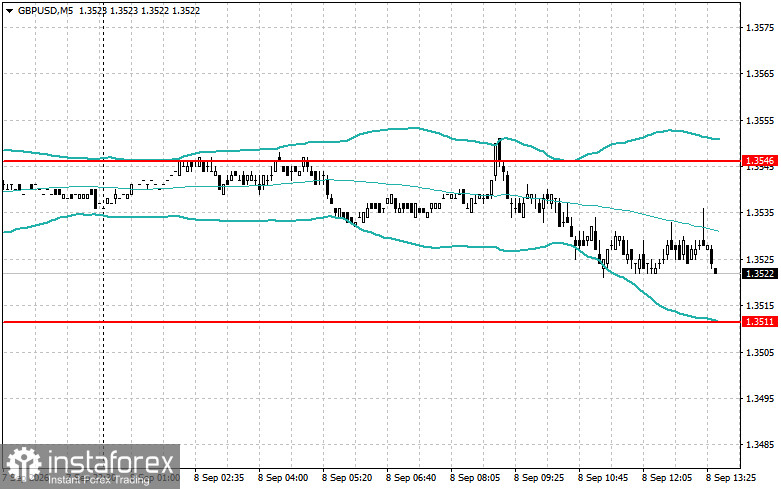This screenshot has width=781, height=489.
Task: Open the chart menu triangle beside GBPUSD
Action: pyautogui.click(x=9, y=10)
